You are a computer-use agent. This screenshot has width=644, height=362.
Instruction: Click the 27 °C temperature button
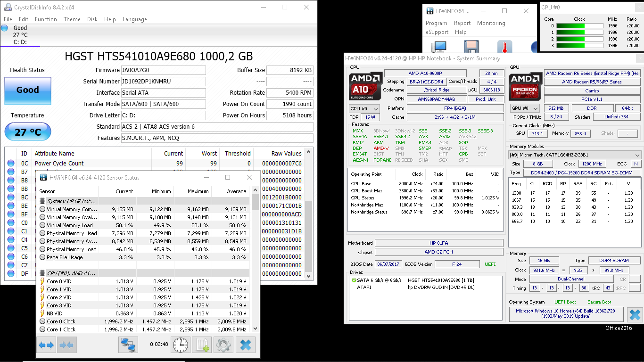[27, 132]
